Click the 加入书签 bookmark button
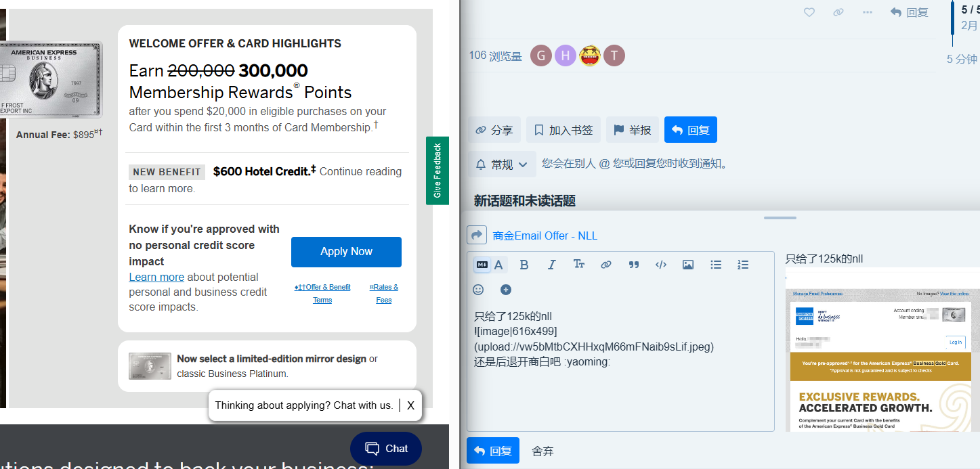980x469 pixels. click(563, 130)
